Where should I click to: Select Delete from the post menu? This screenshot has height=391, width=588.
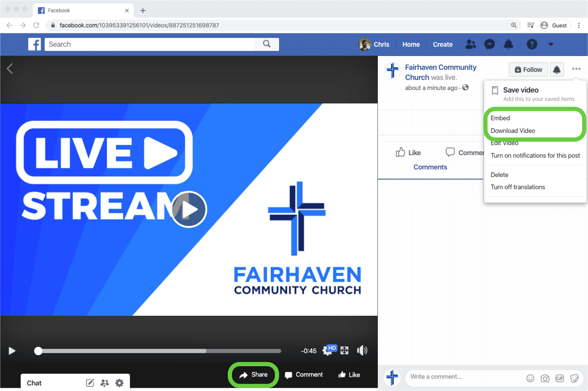pyautogui.click(x=499, y=175)
